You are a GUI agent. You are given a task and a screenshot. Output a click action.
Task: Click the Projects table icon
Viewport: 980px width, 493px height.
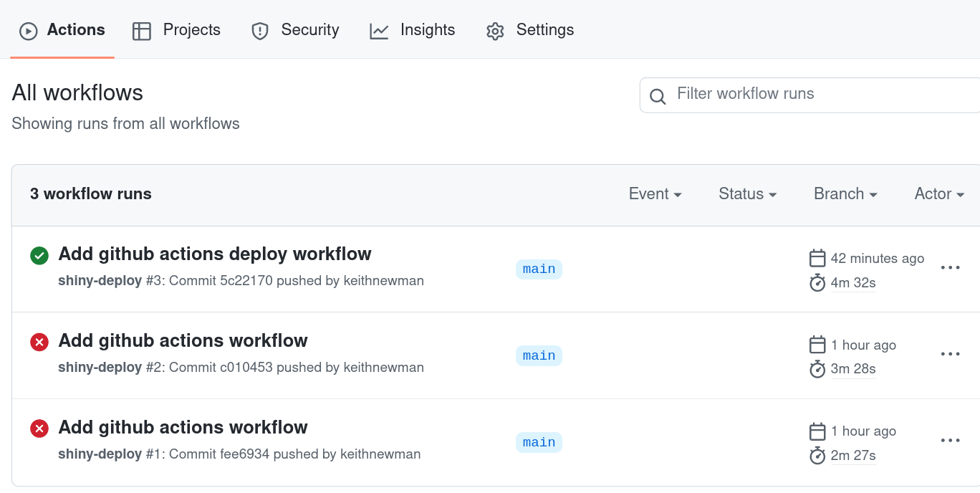(142, 31)
